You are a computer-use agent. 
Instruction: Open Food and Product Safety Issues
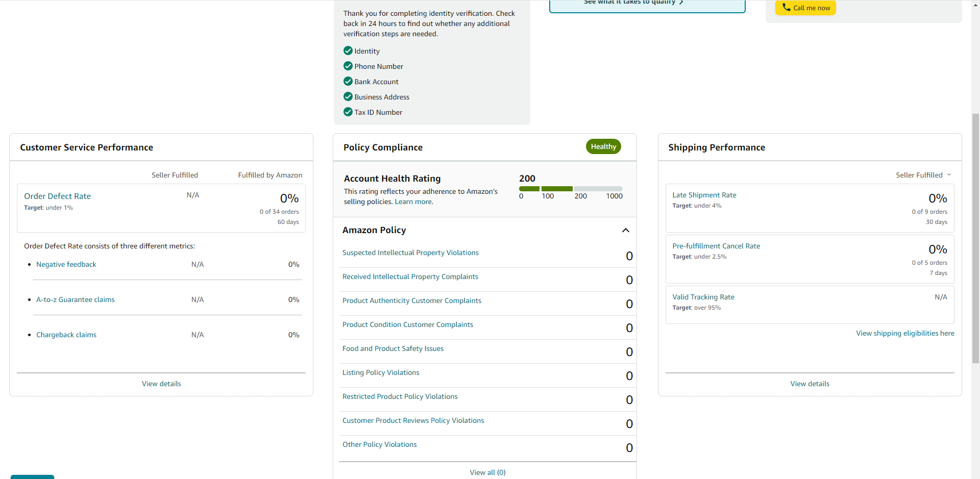click(x=393, y=348)
